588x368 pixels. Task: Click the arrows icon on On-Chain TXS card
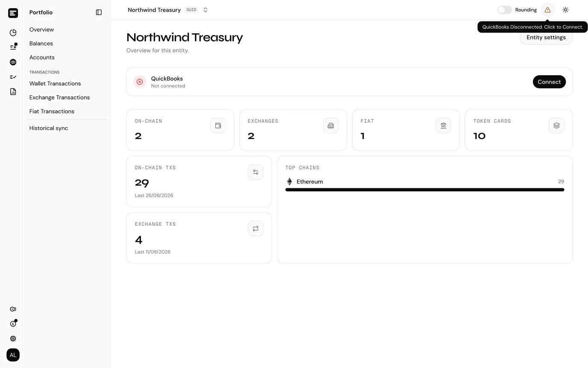[256, 172]
